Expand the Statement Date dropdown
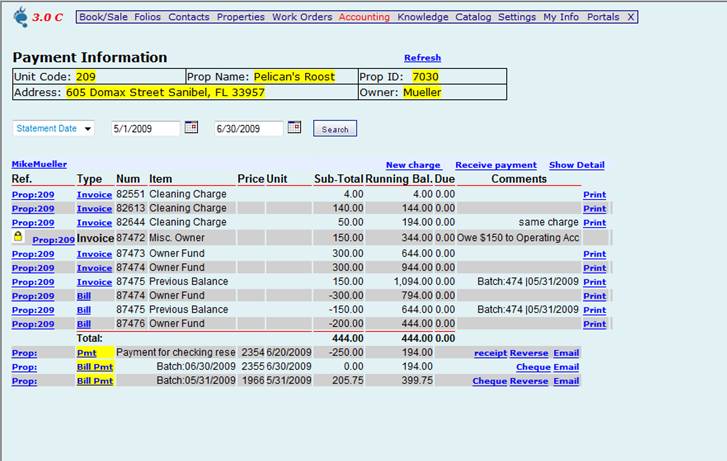This screenshot has height=461, width=727. pos(53,128)
